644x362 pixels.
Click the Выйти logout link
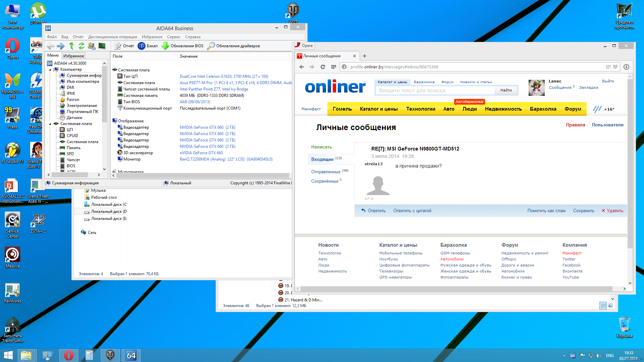coord(608,81)
